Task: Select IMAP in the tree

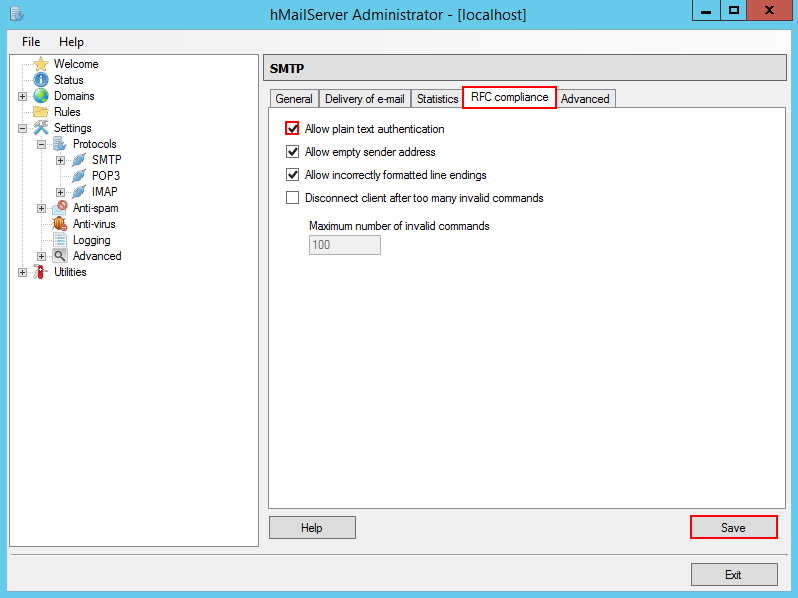Action: click(x=104, y=192)
